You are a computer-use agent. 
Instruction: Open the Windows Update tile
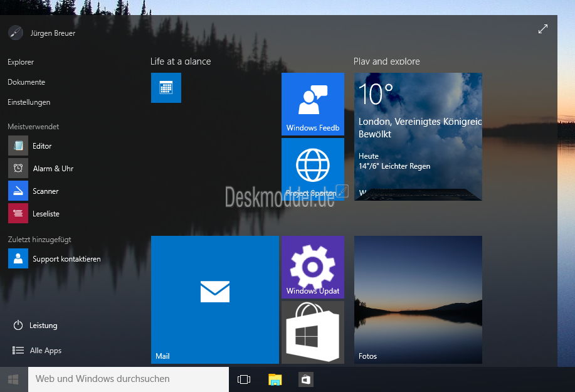pos(313,267)
